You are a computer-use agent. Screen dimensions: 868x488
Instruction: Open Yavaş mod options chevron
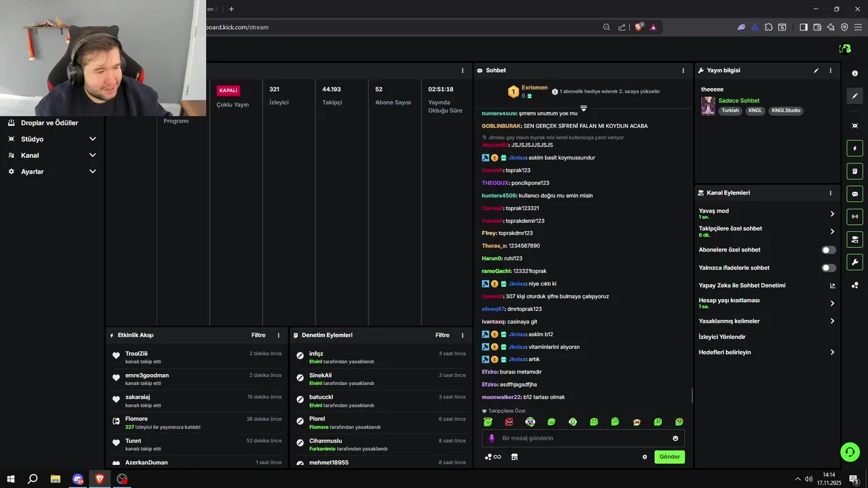click(832, 213)
